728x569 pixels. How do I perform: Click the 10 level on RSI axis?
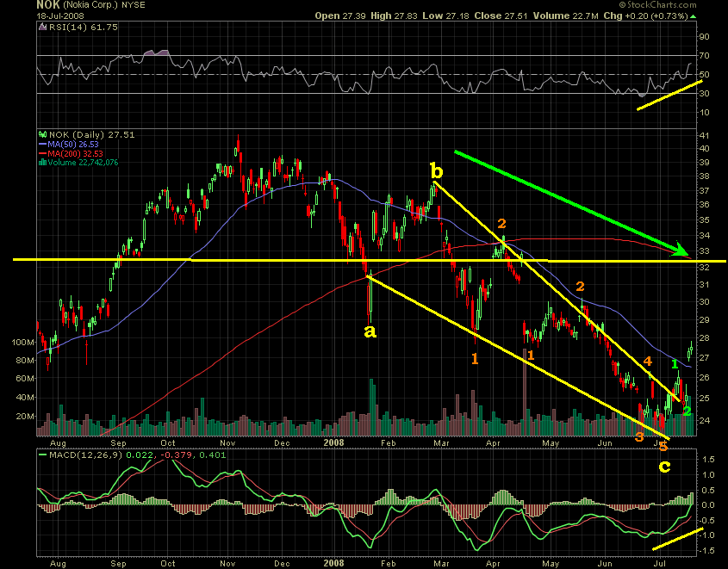(x=704, y=112)
